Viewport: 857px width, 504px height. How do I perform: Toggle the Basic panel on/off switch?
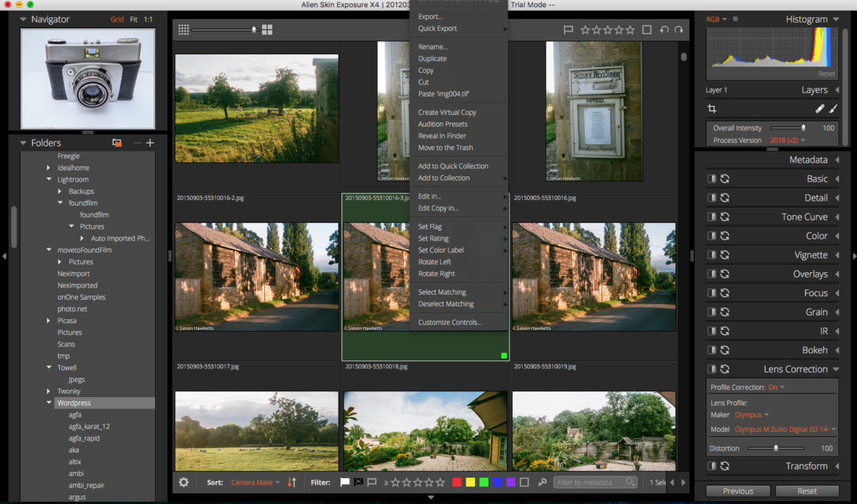pyautogui.click(x=711, y=178)
